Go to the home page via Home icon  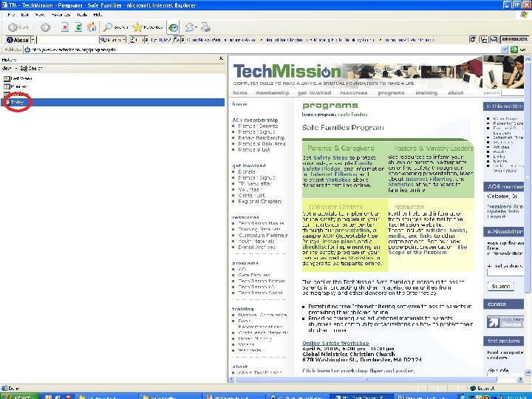[92, 27]
